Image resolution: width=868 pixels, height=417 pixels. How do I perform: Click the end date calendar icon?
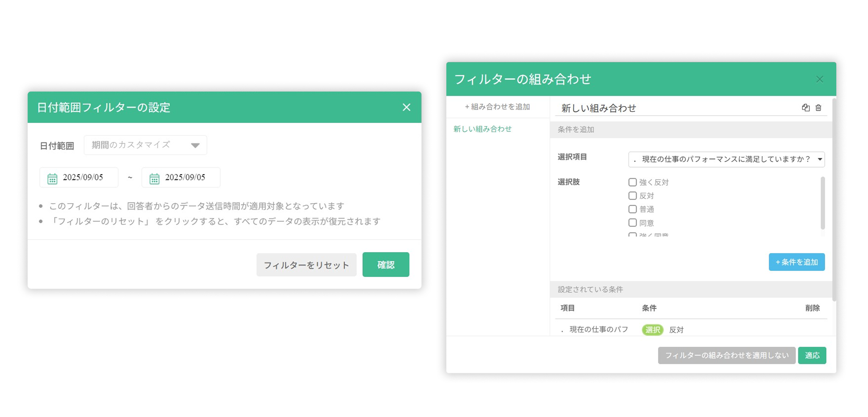(154, 179)
